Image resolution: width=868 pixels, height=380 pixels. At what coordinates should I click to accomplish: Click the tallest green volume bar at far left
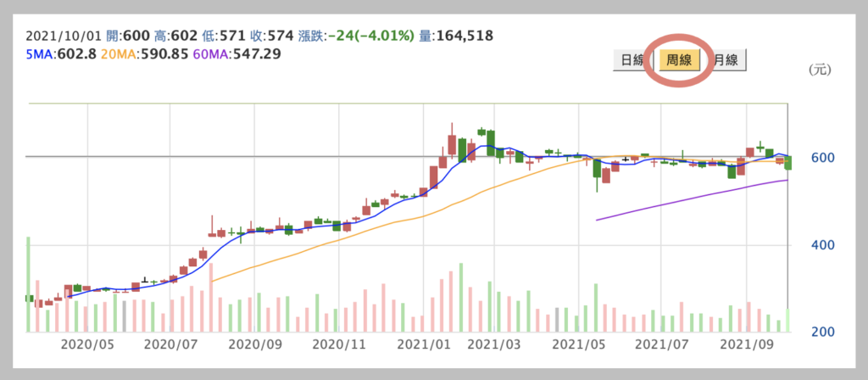click(x=28, y=284)
